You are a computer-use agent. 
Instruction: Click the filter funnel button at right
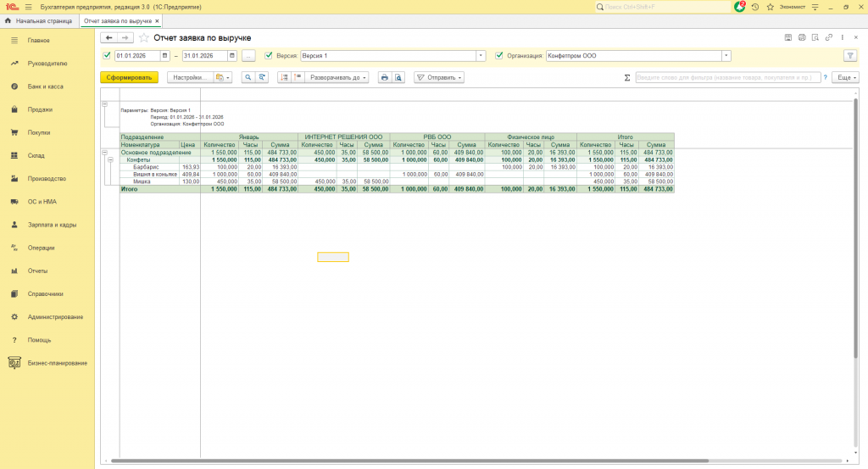tap(850, 56)
